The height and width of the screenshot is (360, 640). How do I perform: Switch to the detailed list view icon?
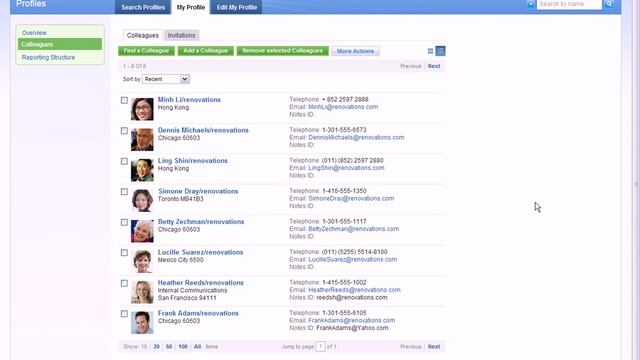[440, 51]
